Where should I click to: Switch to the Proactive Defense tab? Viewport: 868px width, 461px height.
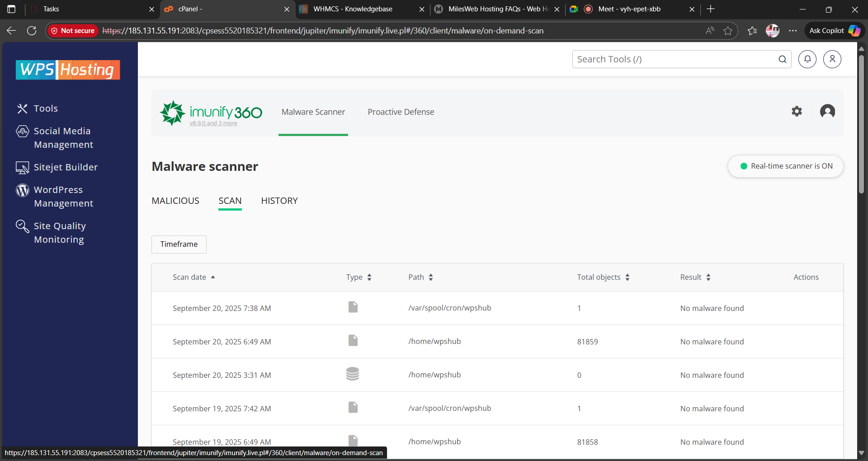(401, 112)
